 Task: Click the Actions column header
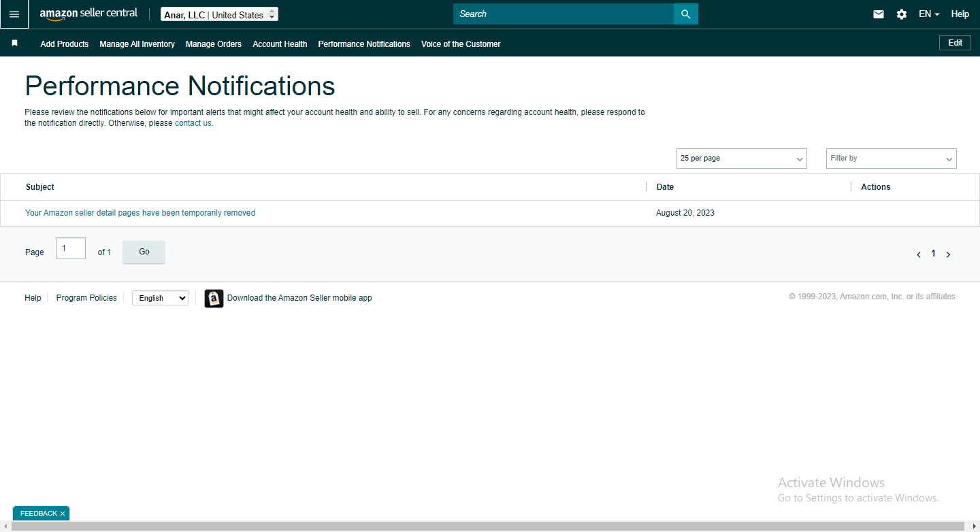[x=876, y=187]
